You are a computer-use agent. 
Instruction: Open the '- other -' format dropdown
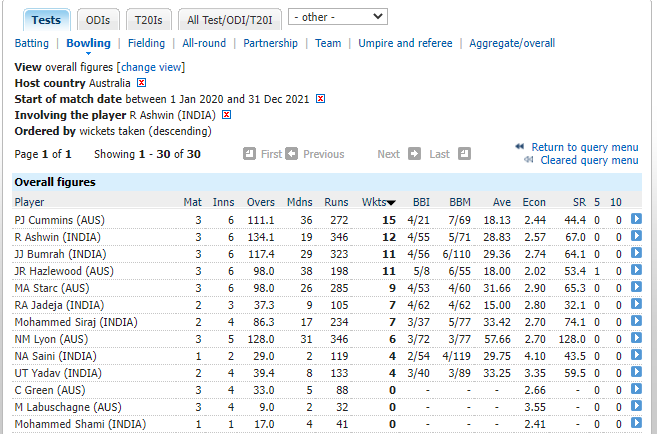coord(338,17)
